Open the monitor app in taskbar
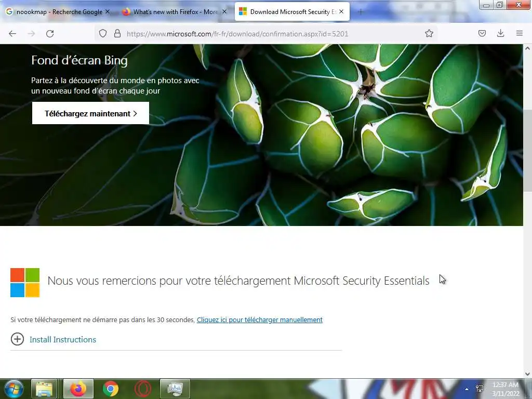 click(175, 389)
